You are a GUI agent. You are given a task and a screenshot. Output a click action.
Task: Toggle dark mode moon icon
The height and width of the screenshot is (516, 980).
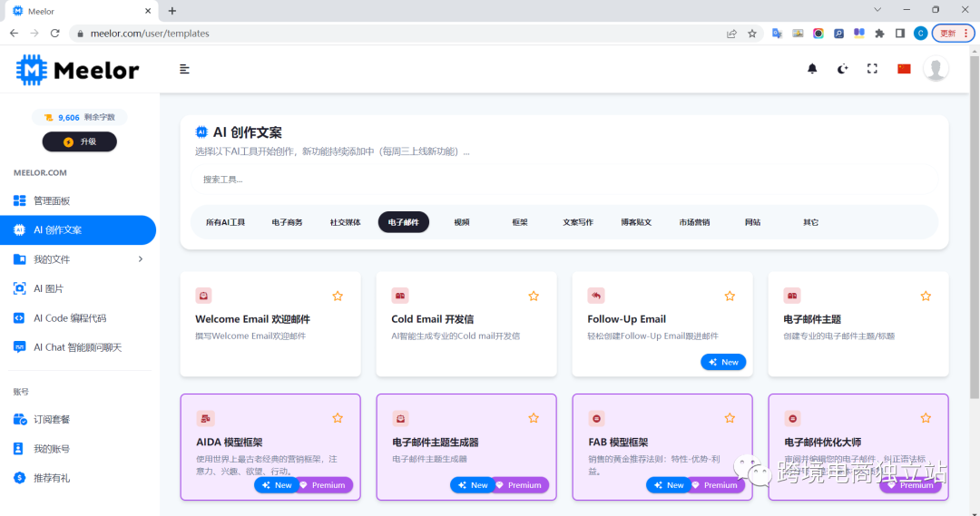pos(842,69)
